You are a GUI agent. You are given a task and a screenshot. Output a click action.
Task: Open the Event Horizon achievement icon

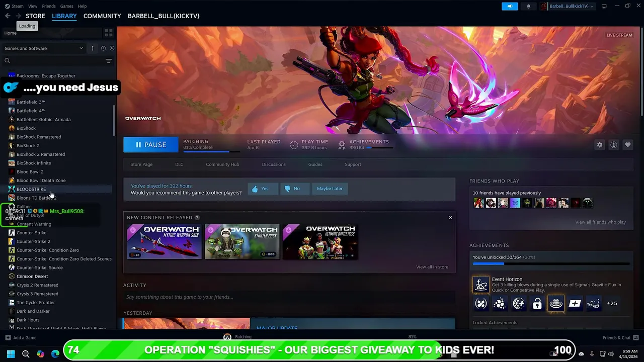coord(481,285)
